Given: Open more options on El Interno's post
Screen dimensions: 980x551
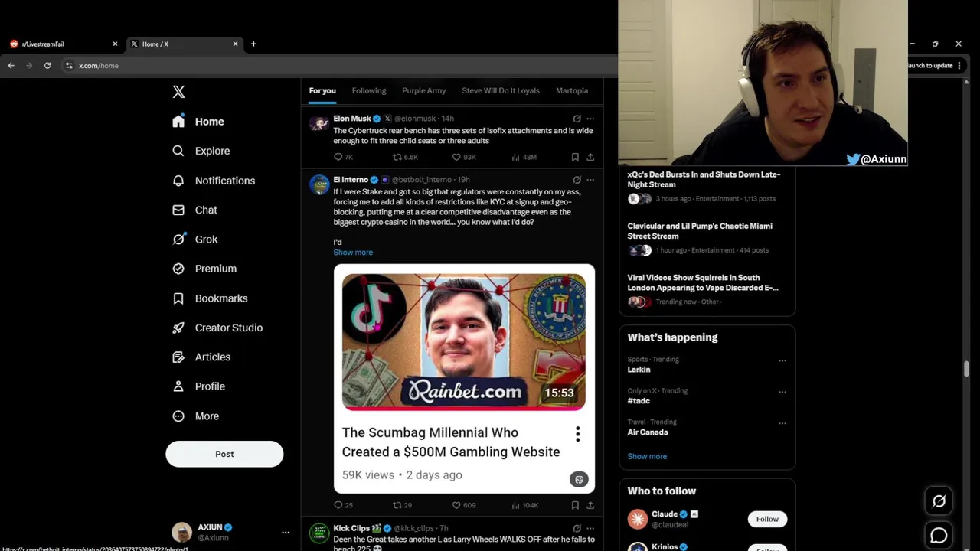Looking at the screenshot, I should coord(590,180).
